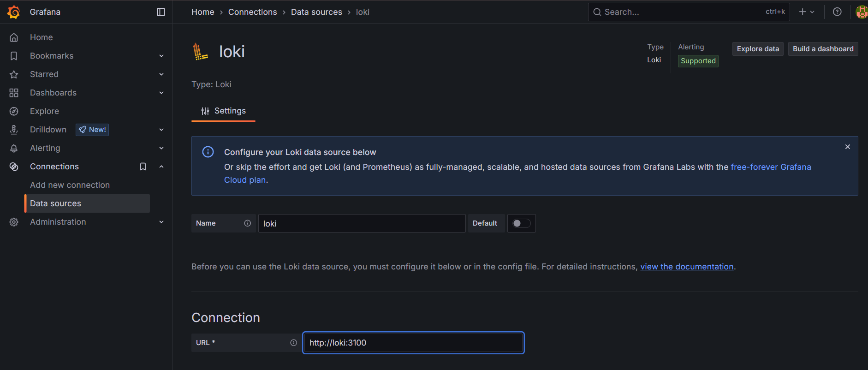Focus the Name input field containing loki

click(362, 223)
